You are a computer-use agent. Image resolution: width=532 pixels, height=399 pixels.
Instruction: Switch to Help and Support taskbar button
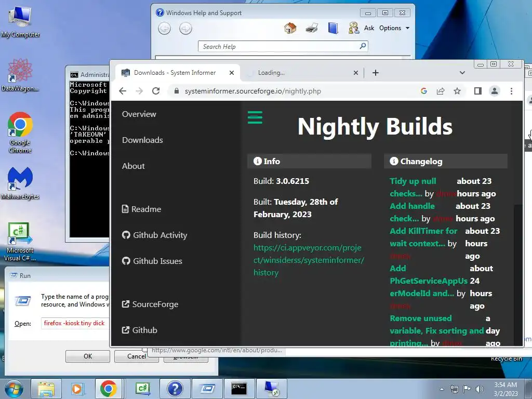(175, 389)
